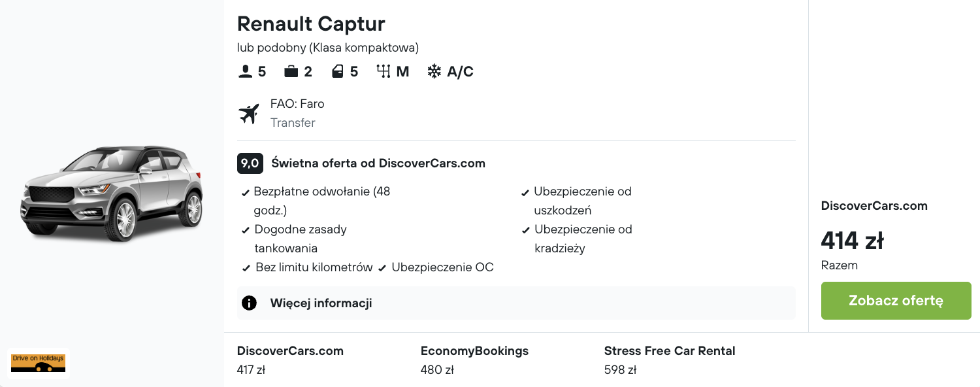The width and height of the screenshot is (980, 387).
Task: Select the EconomyBookings 480 zł offer
Action: (x=474, y=360)
